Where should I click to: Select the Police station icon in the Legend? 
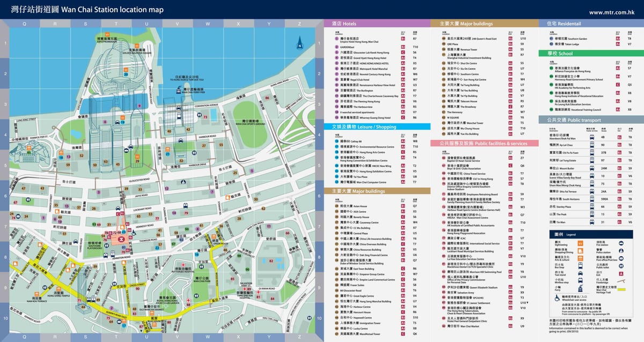click(621, 251)
